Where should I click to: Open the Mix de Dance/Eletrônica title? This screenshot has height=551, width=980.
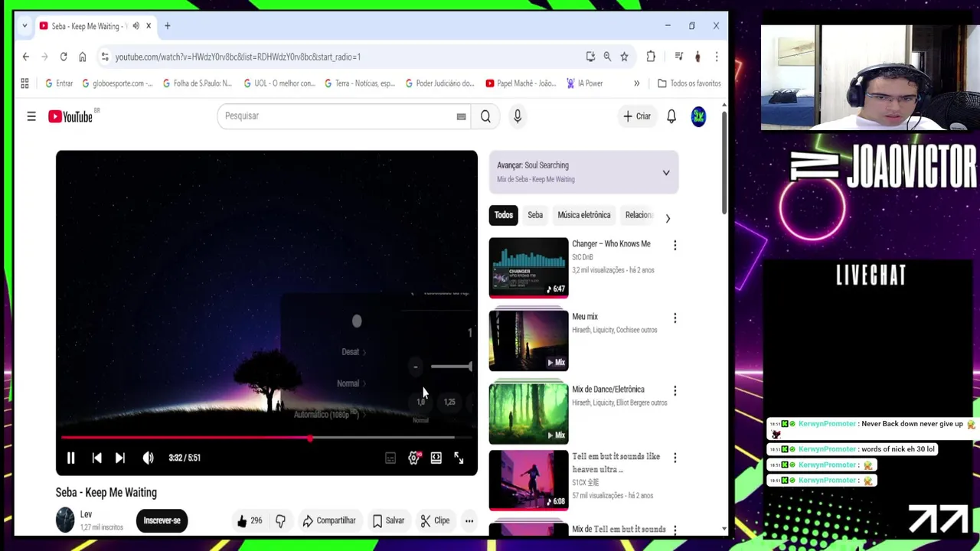608,390
